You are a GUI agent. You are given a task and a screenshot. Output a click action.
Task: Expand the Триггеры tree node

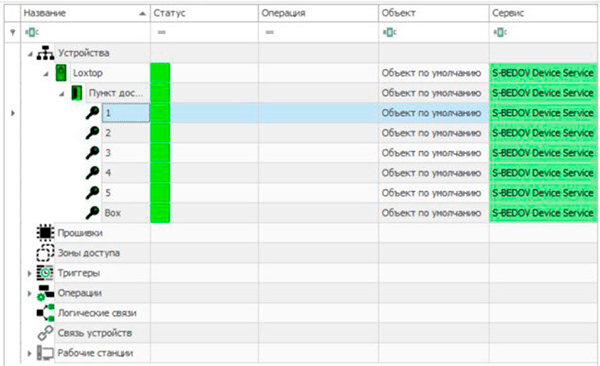[x=29, y=273]
